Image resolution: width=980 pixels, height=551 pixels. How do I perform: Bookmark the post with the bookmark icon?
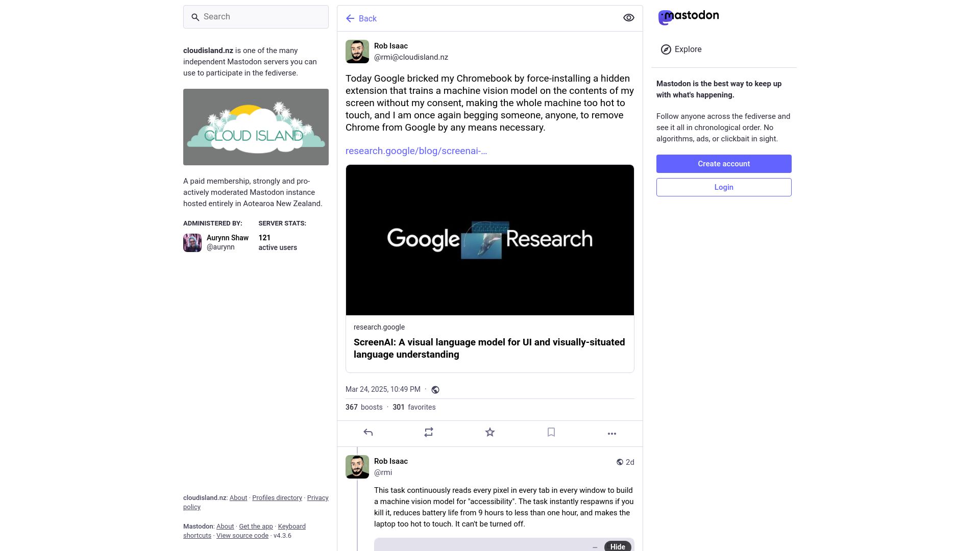(551, 433)
